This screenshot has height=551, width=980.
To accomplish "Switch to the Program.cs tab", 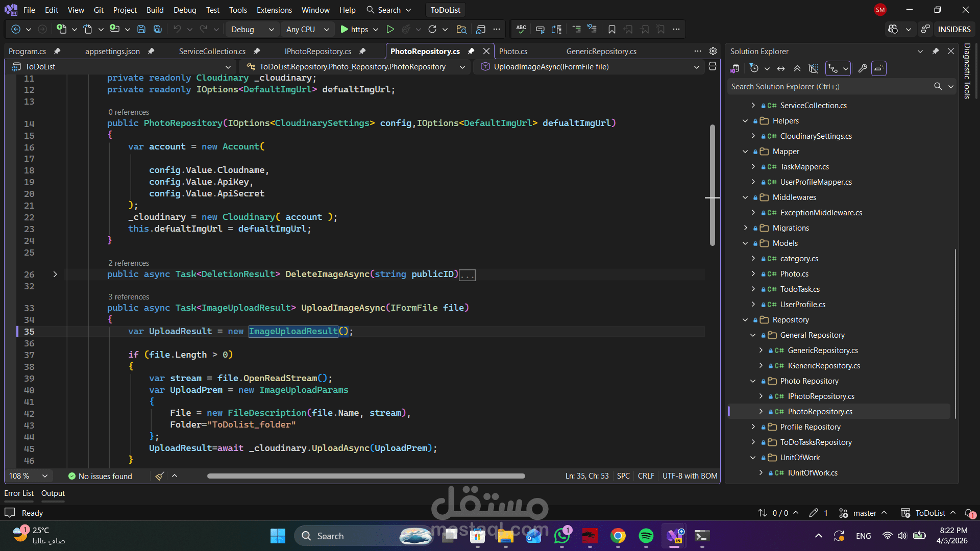I will coord(28,52).
